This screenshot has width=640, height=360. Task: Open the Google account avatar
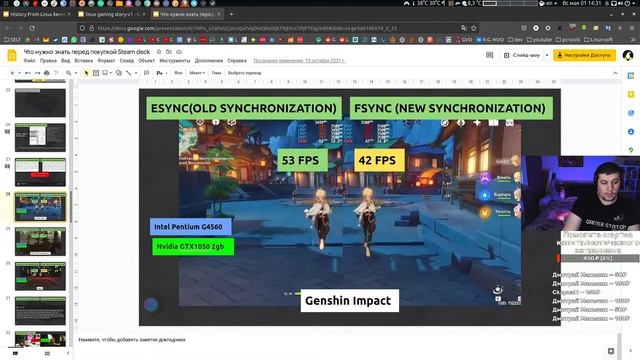click(x=628, y=55)
